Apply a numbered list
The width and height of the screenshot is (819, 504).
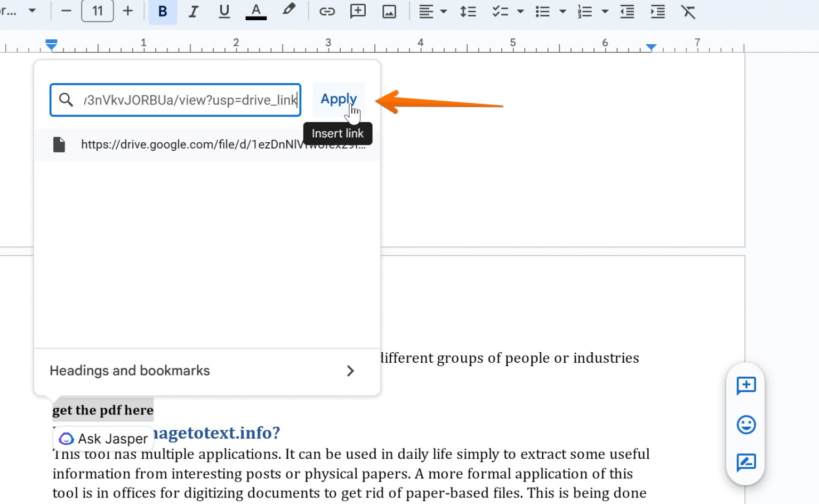click(585, 11)
